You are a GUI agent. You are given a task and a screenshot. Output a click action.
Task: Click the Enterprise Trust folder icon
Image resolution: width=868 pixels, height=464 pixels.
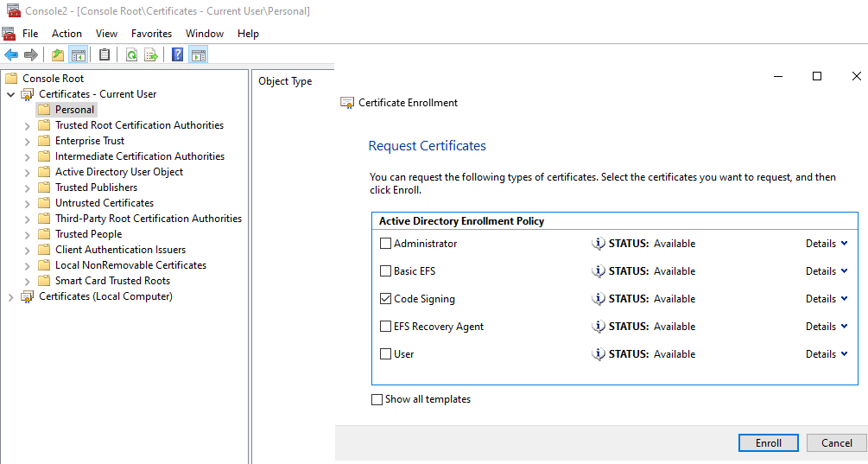pyautogui.click(x=44, y=141)
